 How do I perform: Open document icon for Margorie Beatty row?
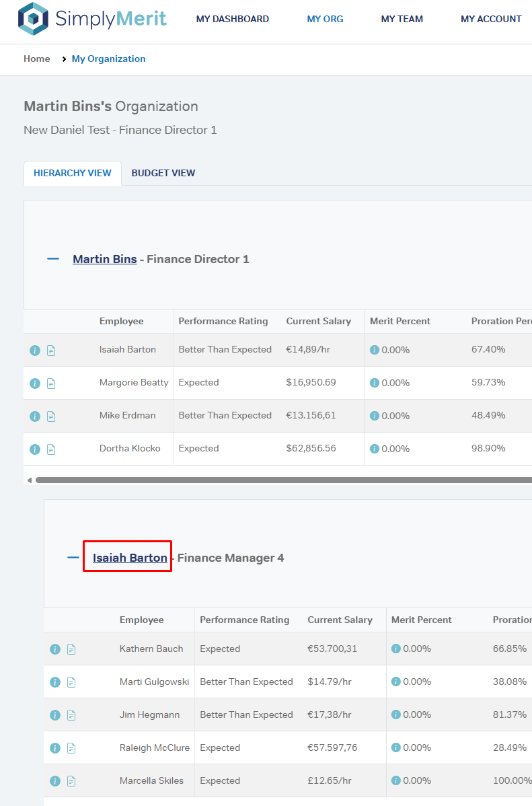(x=51, y=383)
